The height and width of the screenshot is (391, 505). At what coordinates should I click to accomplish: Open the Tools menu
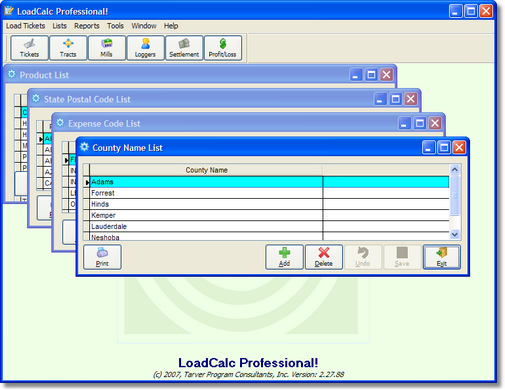pyautogui.click(x=115, y=26)
